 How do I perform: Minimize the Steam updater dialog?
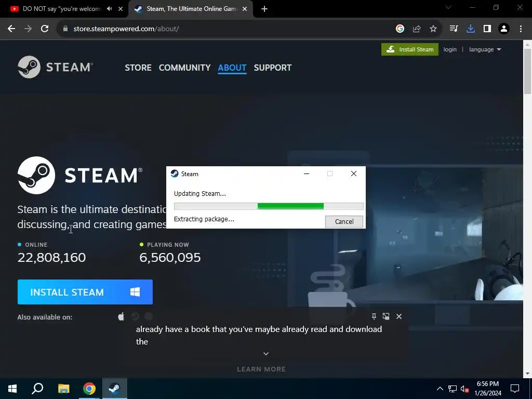[307, 174]
